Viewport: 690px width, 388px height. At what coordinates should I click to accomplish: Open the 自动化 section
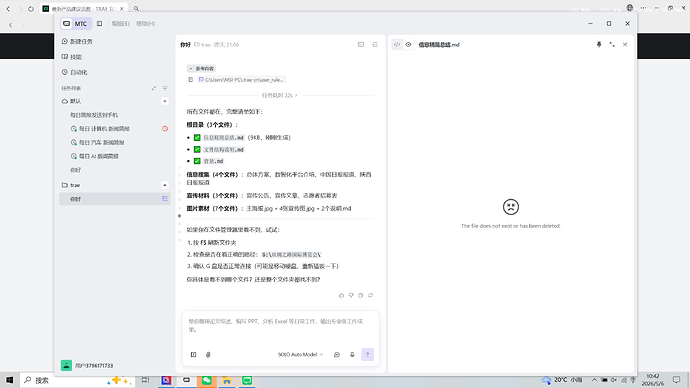(x=75, y=72)
